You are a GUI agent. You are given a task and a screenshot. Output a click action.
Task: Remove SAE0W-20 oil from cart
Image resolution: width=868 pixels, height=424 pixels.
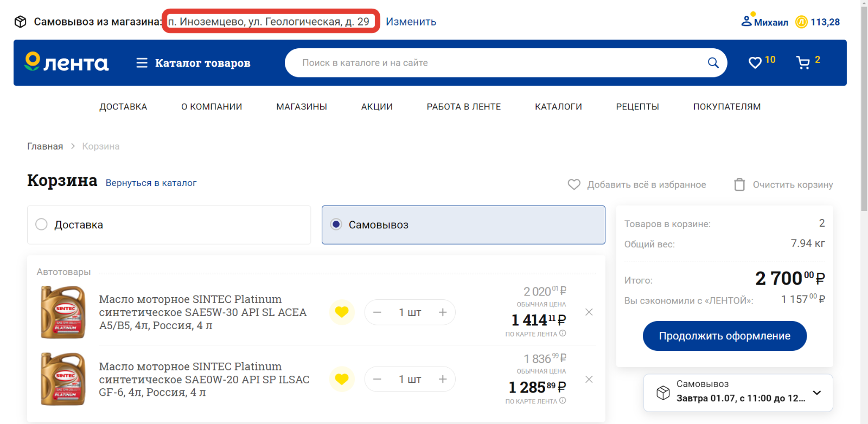tap(589, 379)
